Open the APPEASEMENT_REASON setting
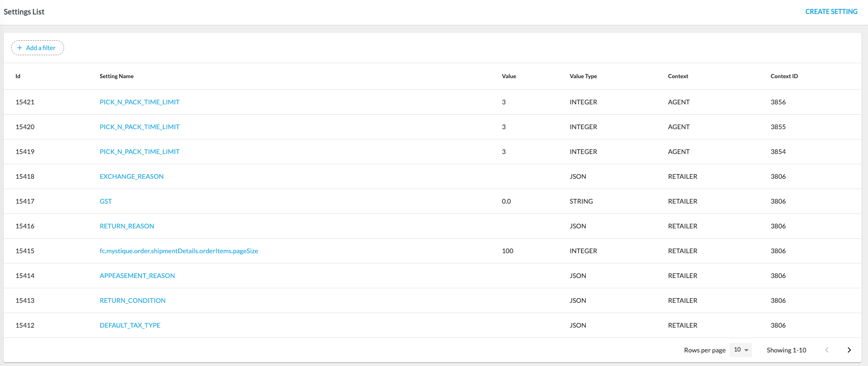The width and height of the screenshot is (868, 366). pos(137,276)
